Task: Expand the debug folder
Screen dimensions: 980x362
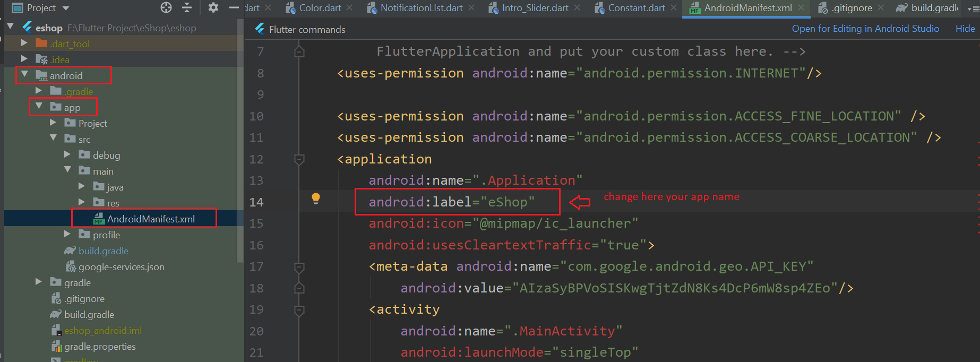Action: click(67, 154)
